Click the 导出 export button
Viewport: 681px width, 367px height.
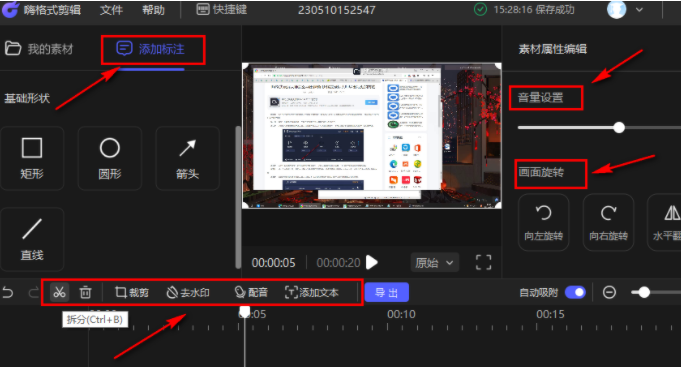387,292
